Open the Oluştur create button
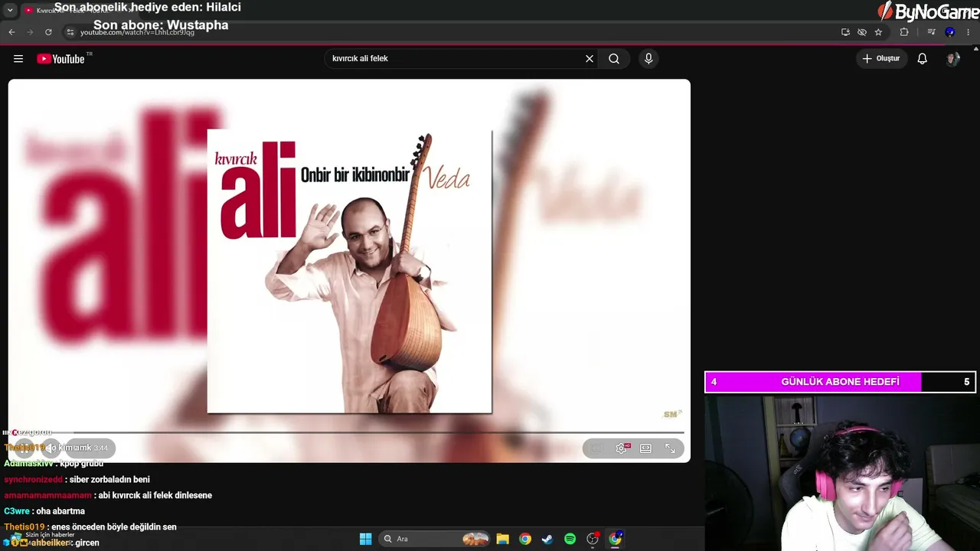The height and width of the screenshot is (551, 980). click(x=881, y=59)
